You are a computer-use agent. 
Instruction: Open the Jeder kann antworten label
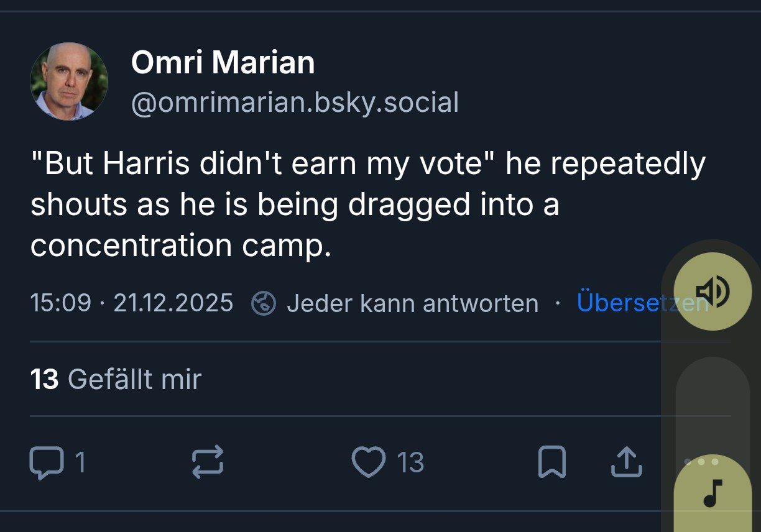tap(412, 303)
